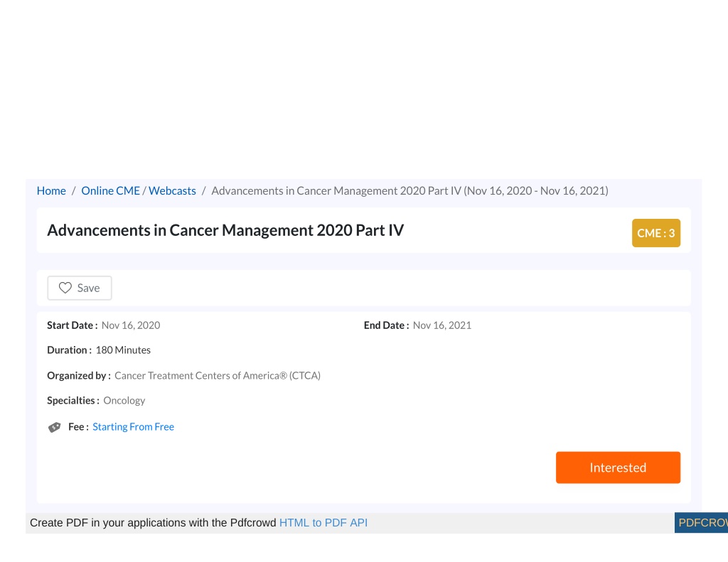Image resolution: width=728 pixels, height=562 pixels.
Task: Click the Create PDF banner text
Action: tap(153, 522)
